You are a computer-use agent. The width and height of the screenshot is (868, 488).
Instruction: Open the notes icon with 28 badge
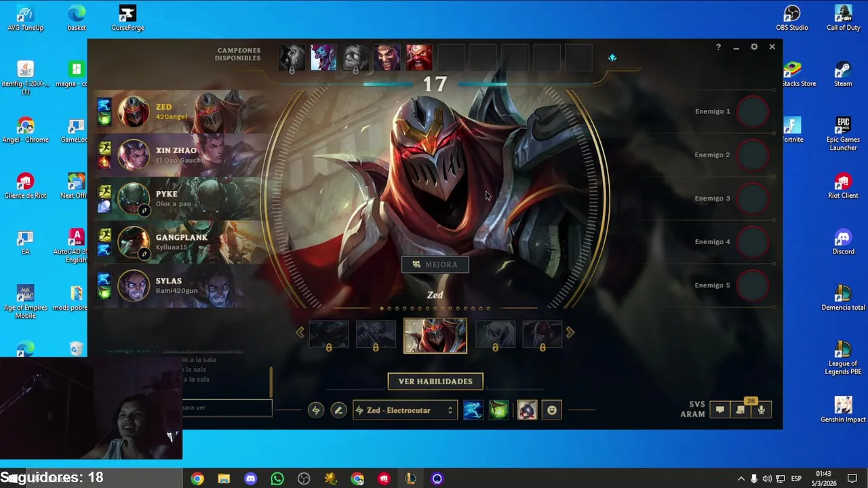pos(741,409)
